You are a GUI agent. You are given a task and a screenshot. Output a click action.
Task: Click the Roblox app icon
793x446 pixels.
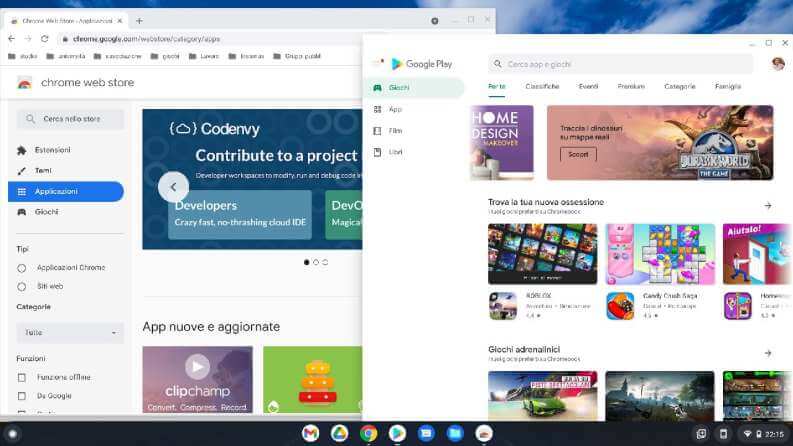pos(503,305)
